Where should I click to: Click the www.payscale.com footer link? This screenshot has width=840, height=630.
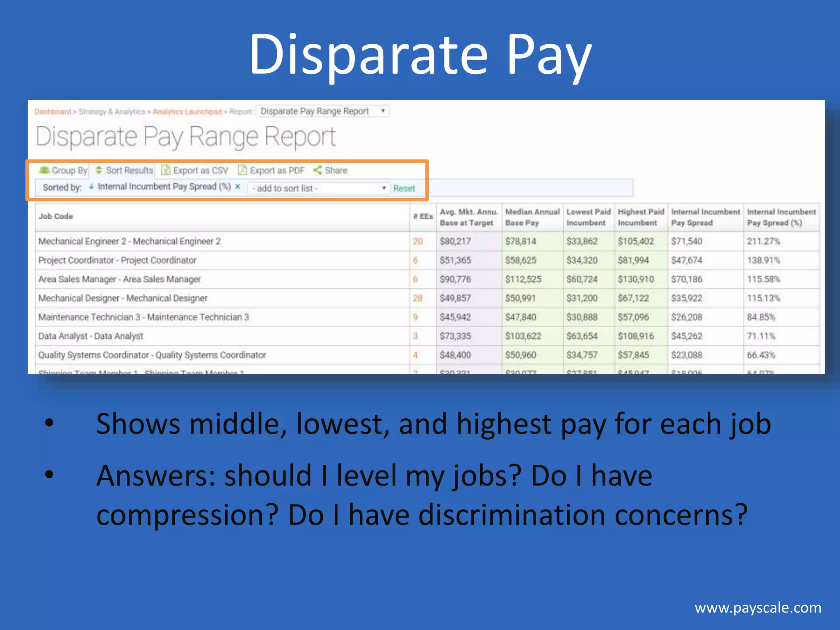758,607
